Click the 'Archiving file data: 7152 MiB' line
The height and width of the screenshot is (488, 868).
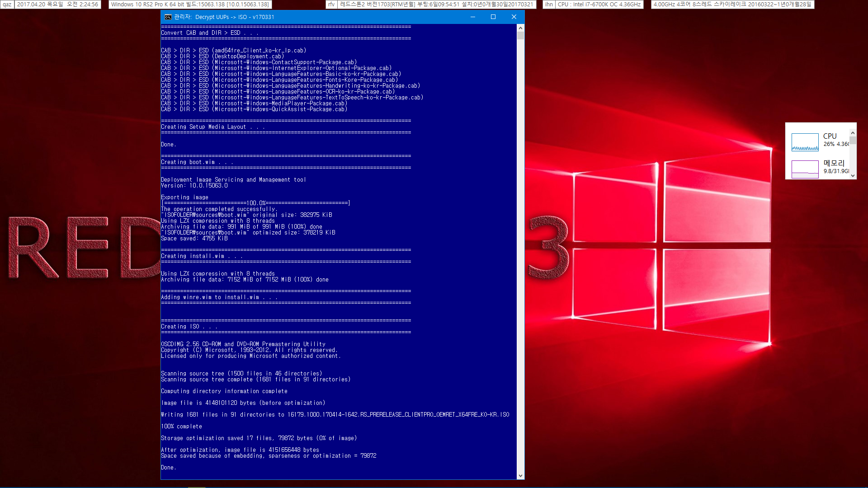pos(245,280)
